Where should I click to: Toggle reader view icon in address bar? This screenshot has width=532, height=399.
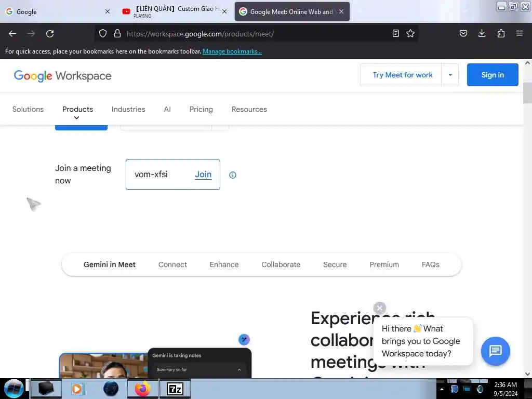tap(395, 33)
